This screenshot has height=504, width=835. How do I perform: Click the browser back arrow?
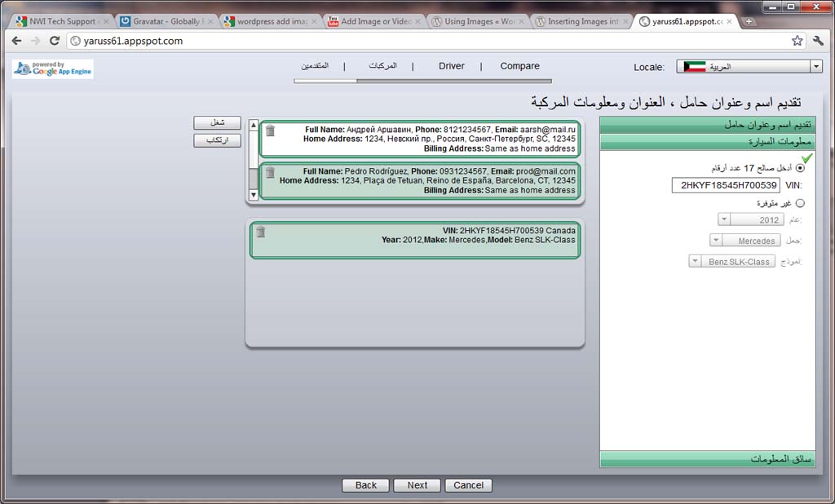coord(16,41)
